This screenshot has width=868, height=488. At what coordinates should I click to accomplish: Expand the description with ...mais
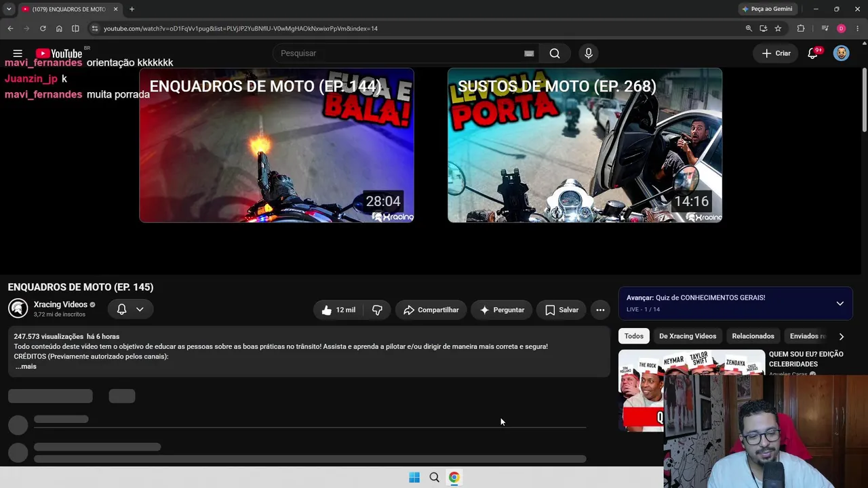[26, 367]
